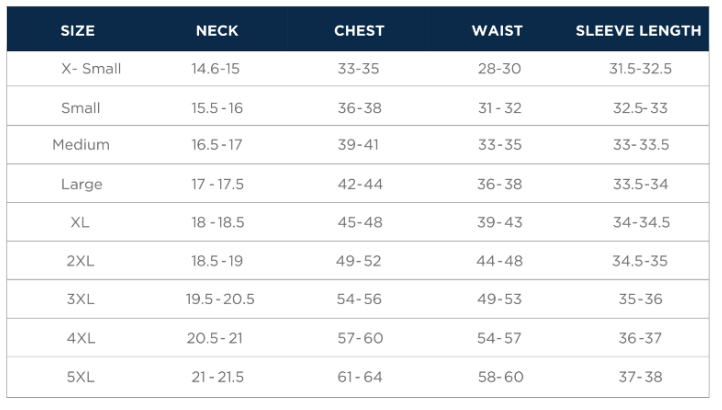This screenshot has height=410, width=722.
Task: Click the 3XL size row label
Action: pos(80,299)
